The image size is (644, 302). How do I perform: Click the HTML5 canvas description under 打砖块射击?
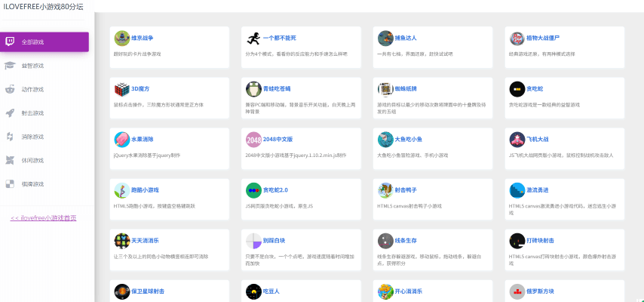562,260
